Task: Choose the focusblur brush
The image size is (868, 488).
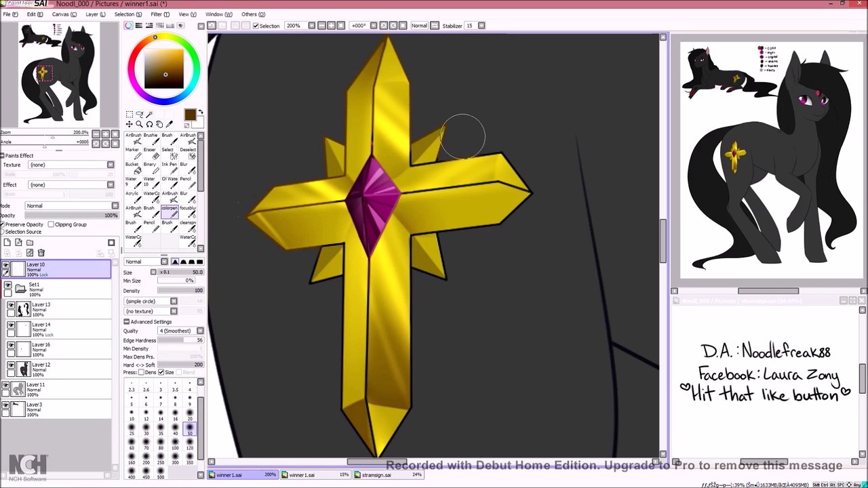Action: (189, 211)
